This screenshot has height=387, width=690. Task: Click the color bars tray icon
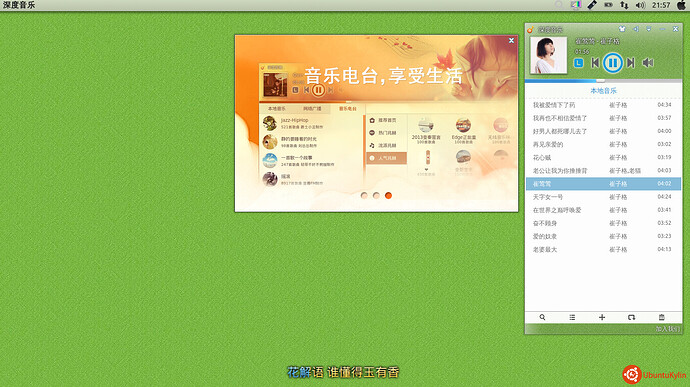[576, 5]
